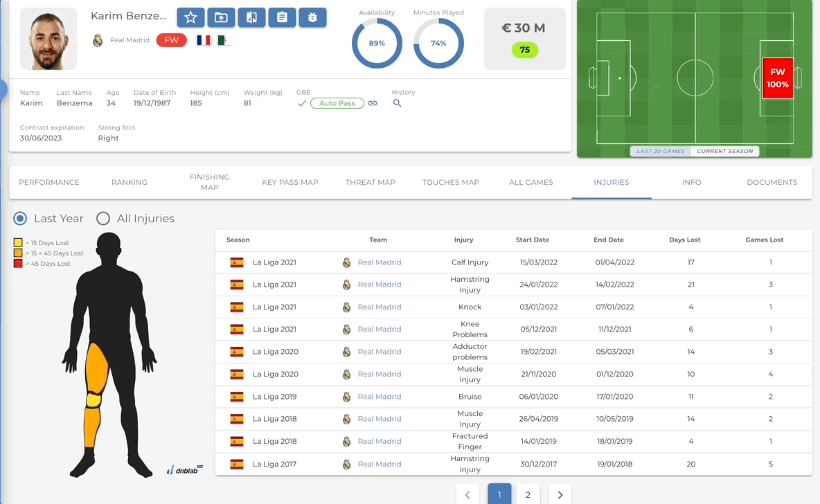820x504 pixels.
Task: Open the player compare icon button
Action: click(251, 17)
